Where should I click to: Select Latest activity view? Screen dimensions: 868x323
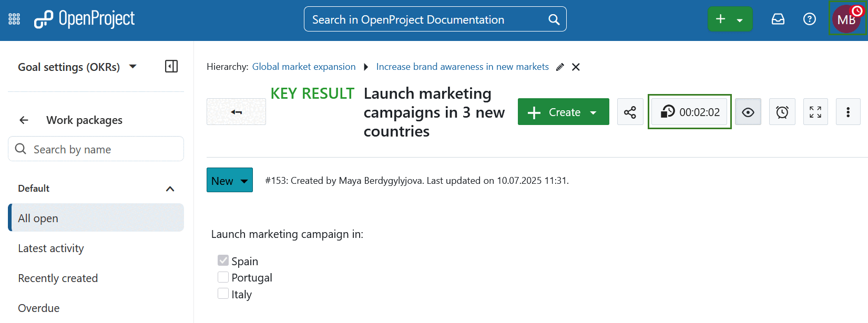pyautogui.click(x=51, y=248)
